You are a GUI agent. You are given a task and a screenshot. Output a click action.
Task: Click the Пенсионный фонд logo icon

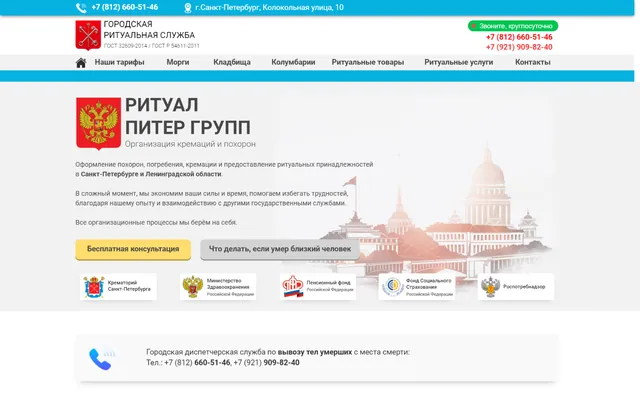click(293, 287)
